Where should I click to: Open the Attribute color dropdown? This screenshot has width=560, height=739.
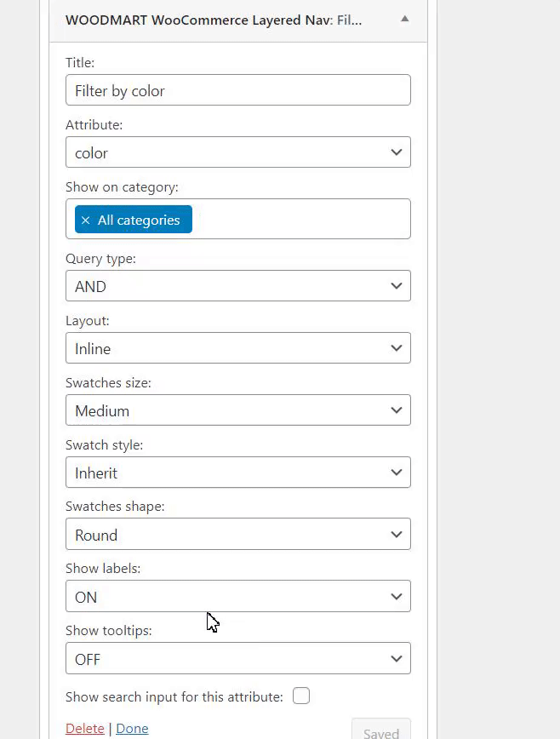(x=237, y=152)
